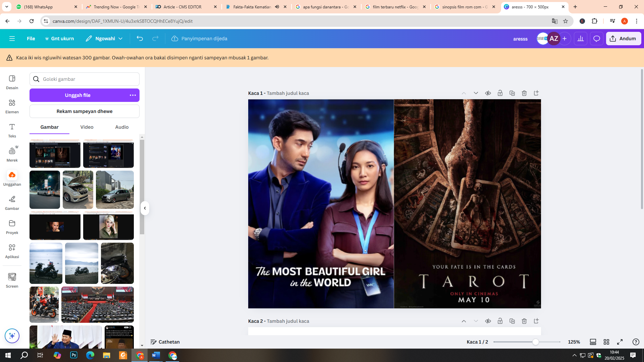
Task: Add a new page after Kaca 1
Action: (x=536, y=93)
